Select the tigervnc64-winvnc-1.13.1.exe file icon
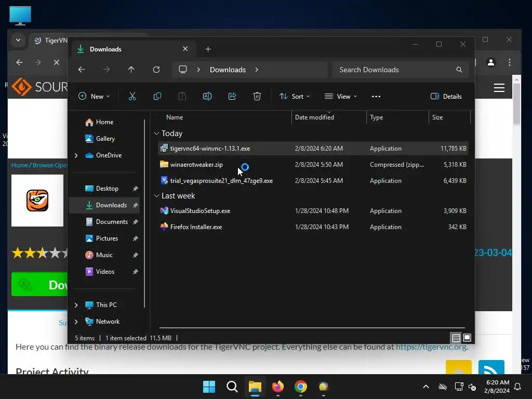532x399 pixels. point(164,148)
